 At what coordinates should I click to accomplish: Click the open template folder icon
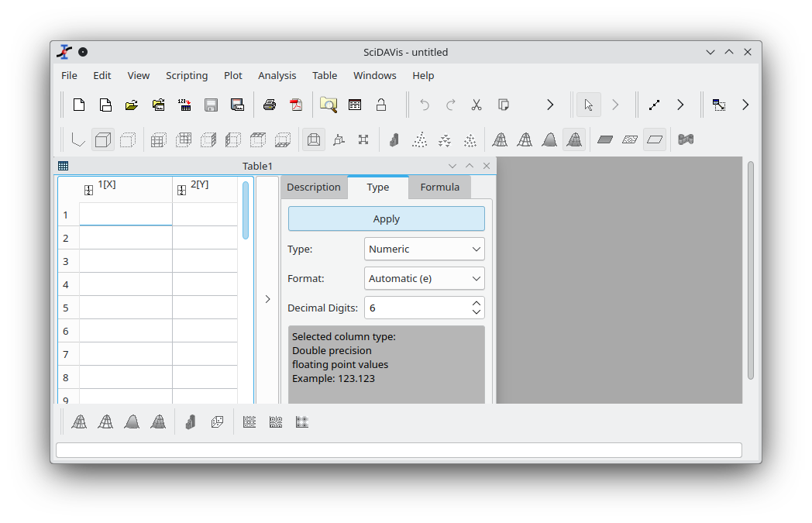pyautogui.click(x=159, y=105)
